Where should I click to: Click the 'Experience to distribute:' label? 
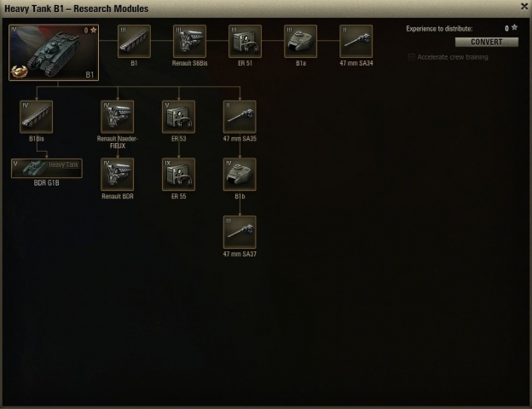tap(439, 29)
